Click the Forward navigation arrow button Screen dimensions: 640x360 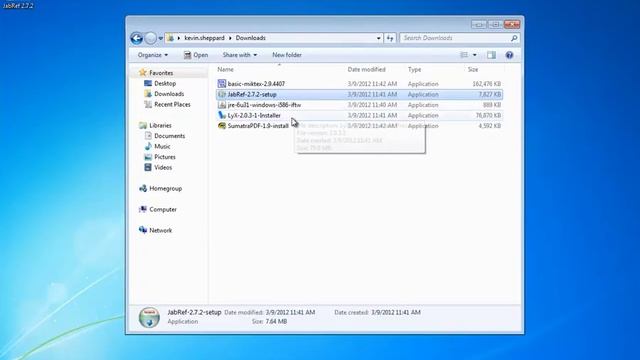151,38
